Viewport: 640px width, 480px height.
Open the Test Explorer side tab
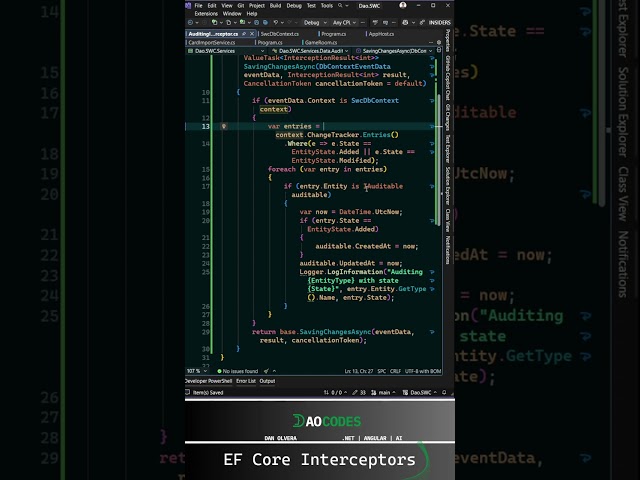(x=448, y=149)
